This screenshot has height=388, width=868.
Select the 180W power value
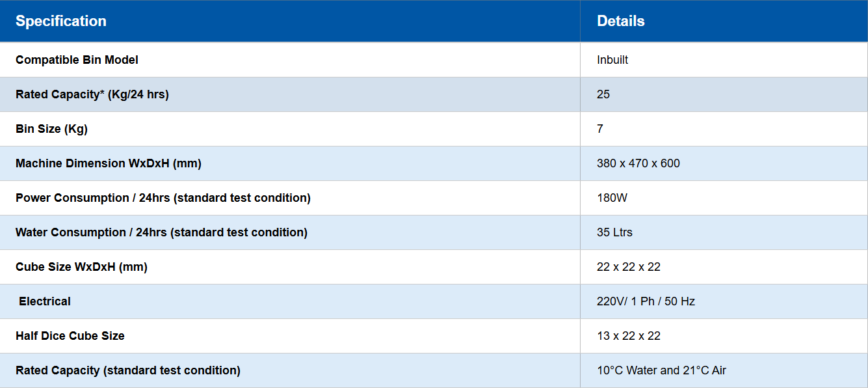click(x=612, y=198)
